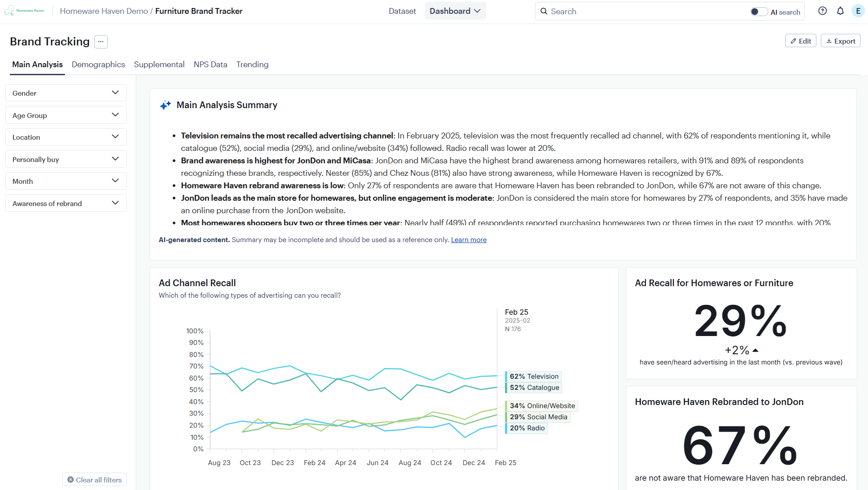Open the Brand Tracking options ellipsis menu
This screenshot has height=490, width=868.
tap(101, 41)
